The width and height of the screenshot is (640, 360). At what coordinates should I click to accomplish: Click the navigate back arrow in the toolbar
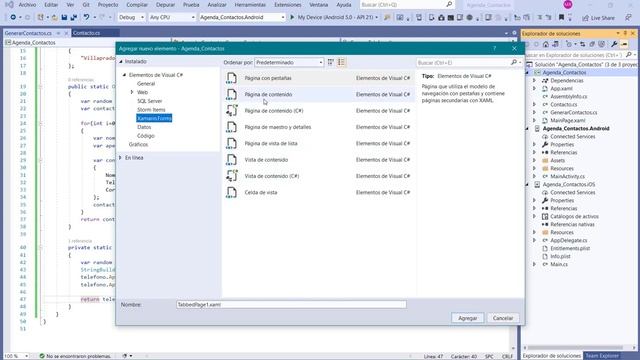(13, 18)
